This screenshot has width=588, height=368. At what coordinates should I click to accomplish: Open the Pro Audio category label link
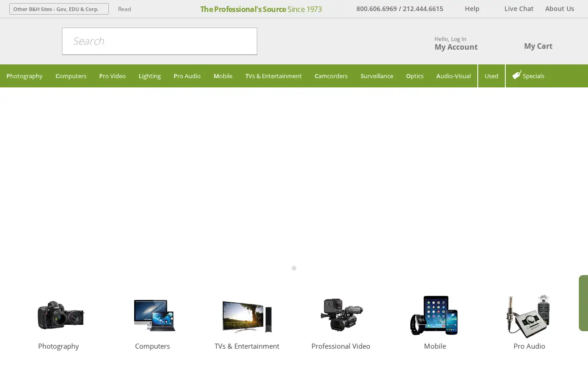coord(529,346)
